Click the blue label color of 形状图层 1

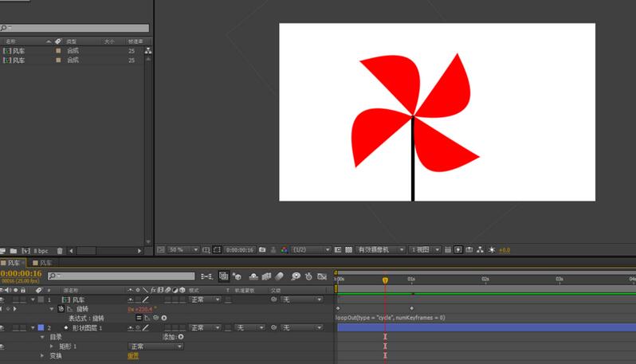[x=41, y=327]
